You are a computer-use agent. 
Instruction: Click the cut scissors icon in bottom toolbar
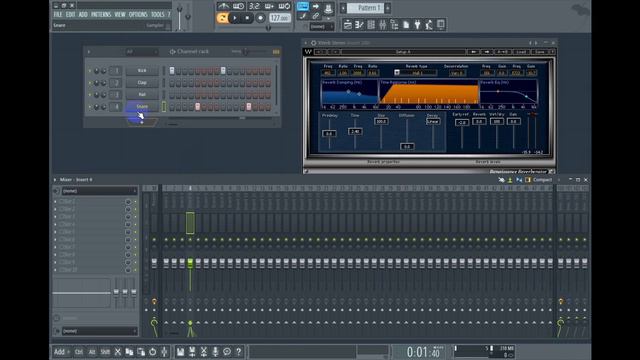[118, 352]
